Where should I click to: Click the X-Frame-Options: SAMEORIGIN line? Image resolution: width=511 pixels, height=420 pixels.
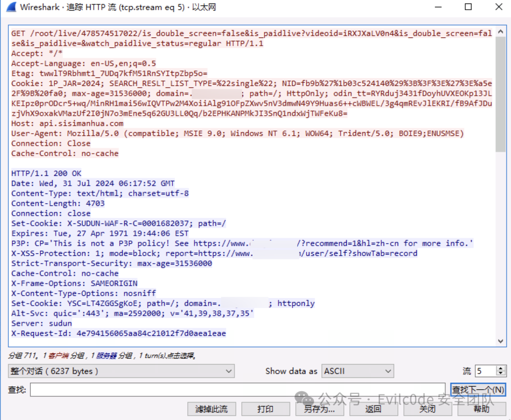[x=74, y=283]
